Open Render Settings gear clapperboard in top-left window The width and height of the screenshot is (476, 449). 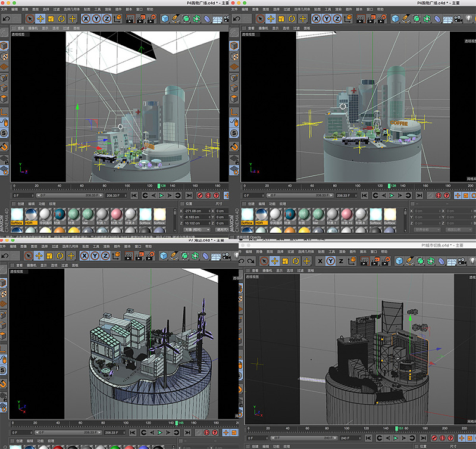coord(151,19)
